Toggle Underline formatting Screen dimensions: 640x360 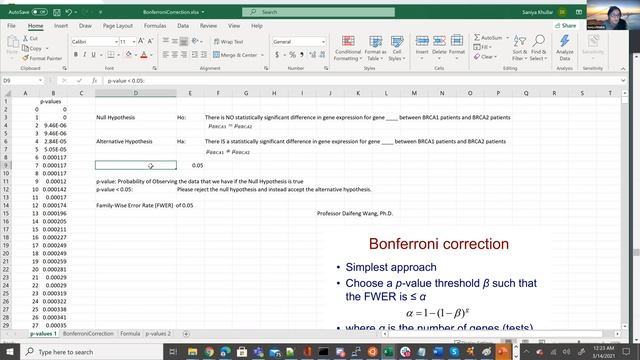pyautogui.click(x=93, y=55)
